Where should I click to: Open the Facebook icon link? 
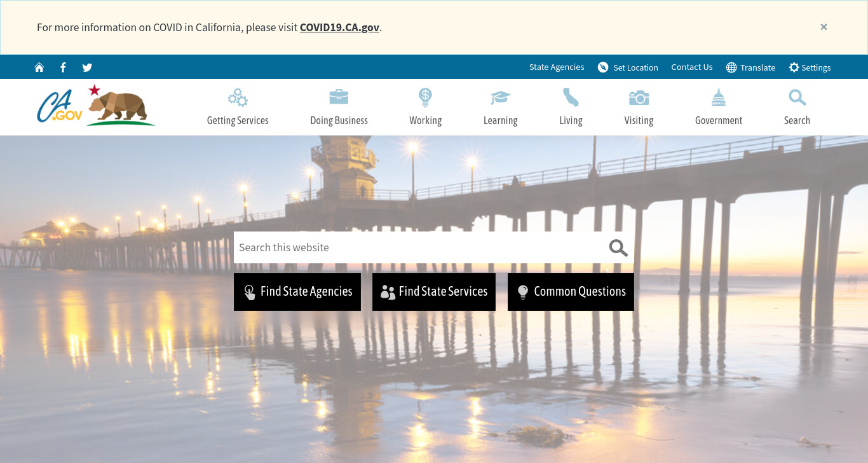[x=63, y=67]
